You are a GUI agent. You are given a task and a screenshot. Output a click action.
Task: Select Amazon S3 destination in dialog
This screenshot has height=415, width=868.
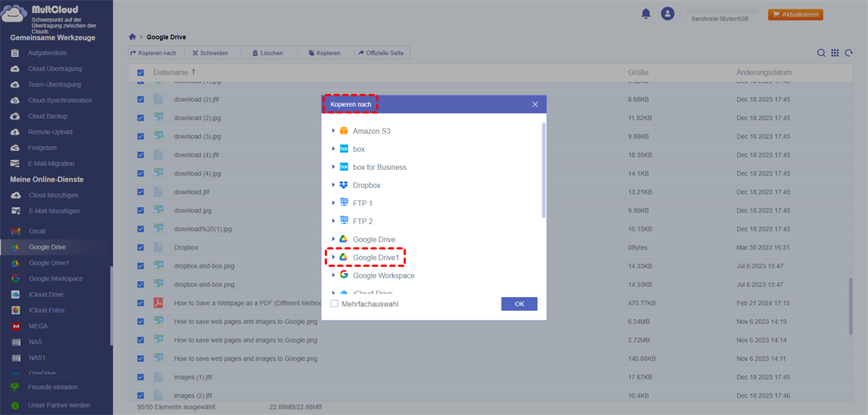click(x=371, y=131)
